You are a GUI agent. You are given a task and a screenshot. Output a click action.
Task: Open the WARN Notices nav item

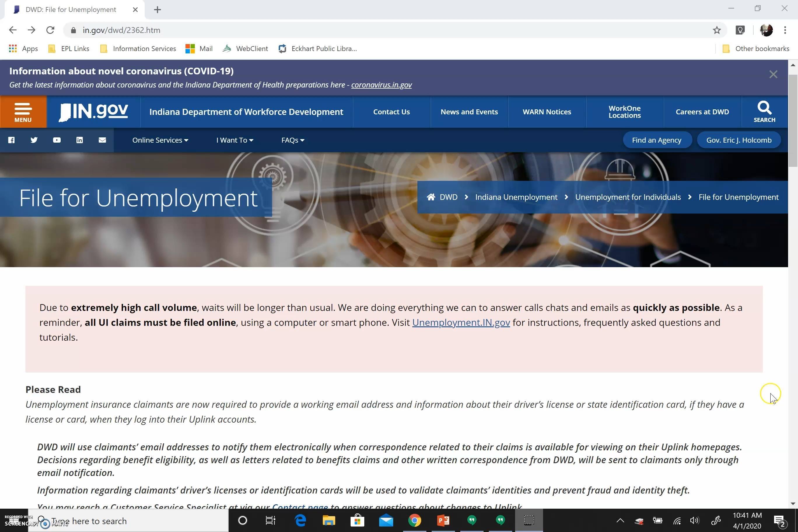(x=547, y=112)
